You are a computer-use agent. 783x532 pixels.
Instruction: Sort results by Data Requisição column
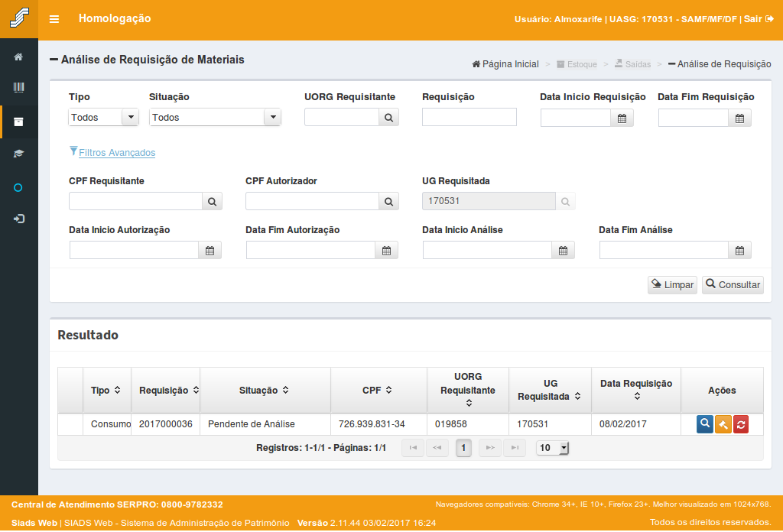(x=637, y=396)
